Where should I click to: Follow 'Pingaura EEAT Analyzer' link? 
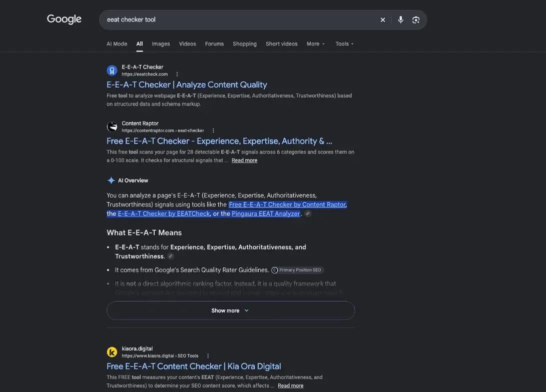pos(266,213)
